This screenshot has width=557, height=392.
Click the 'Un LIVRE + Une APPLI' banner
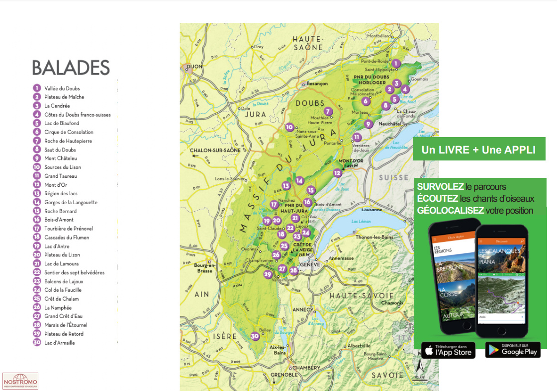point(479,149)
